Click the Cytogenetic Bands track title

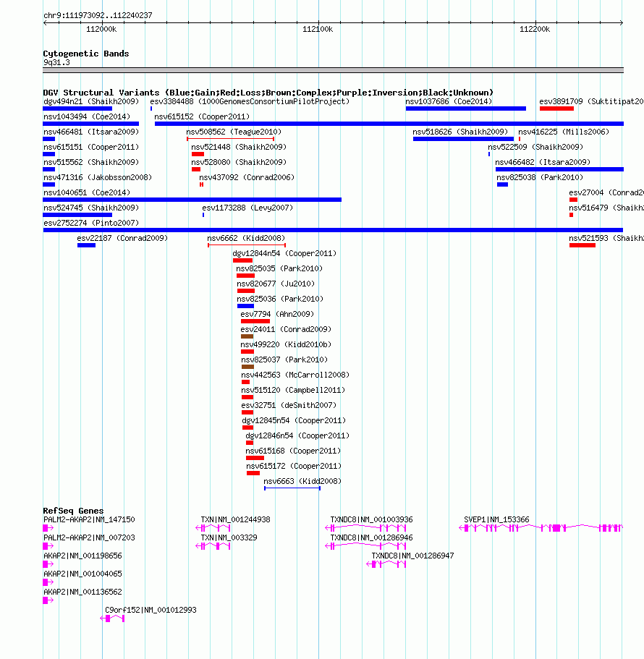coord(86,54)
